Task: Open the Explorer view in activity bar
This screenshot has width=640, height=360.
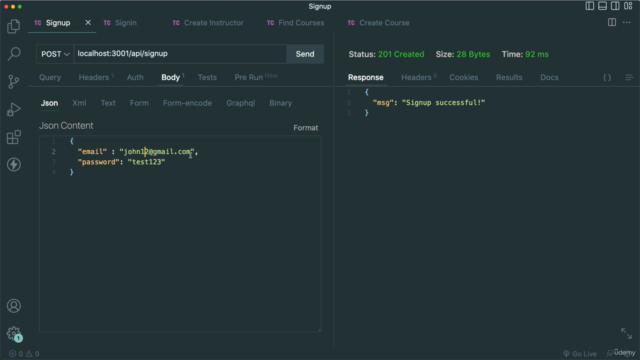Action: (13, 27)
